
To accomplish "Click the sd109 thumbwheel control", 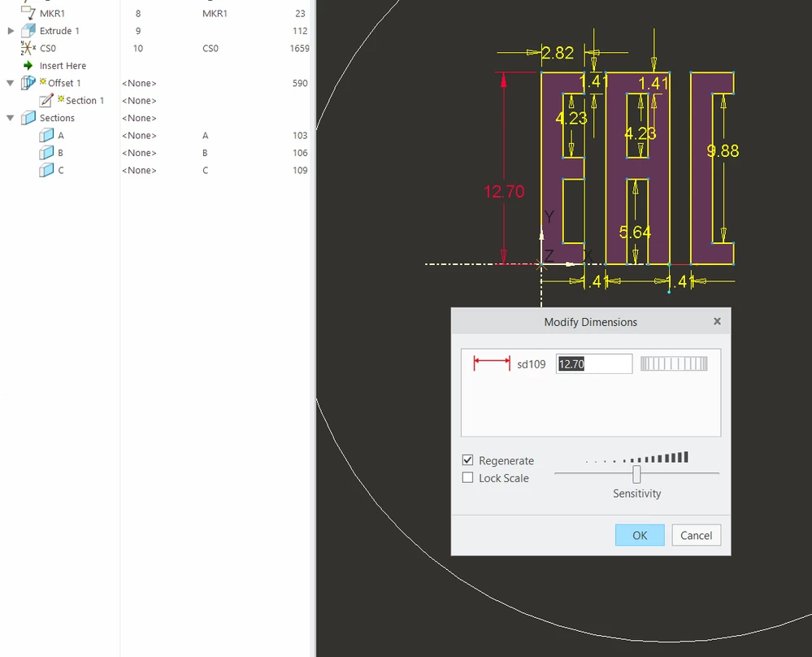I will tap(674, 363).
